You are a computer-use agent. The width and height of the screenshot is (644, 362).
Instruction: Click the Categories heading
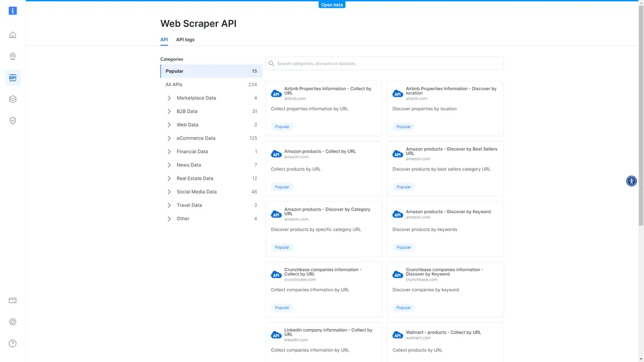[x=172, y=59]
